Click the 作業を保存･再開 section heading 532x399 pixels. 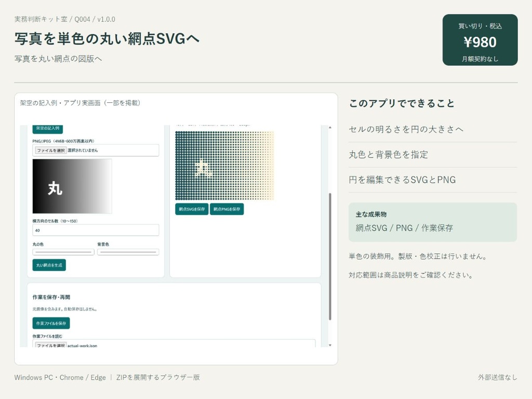pyautogui.click(x=51, y=297)
